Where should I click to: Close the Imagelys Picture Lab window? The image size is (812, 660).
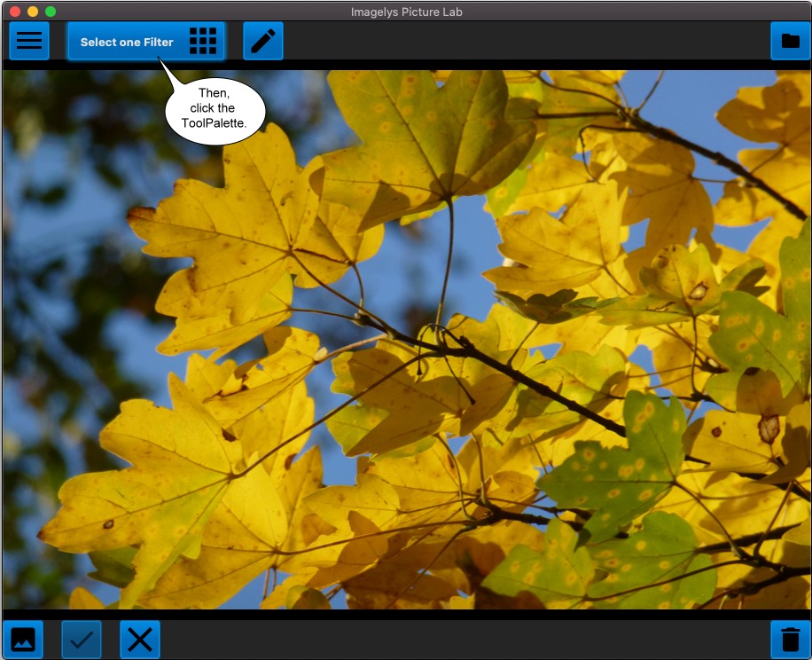15,12
